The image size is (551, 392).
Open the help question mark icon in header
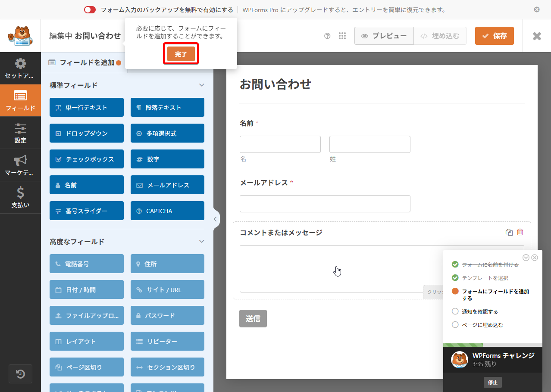[x=327, y=36]
